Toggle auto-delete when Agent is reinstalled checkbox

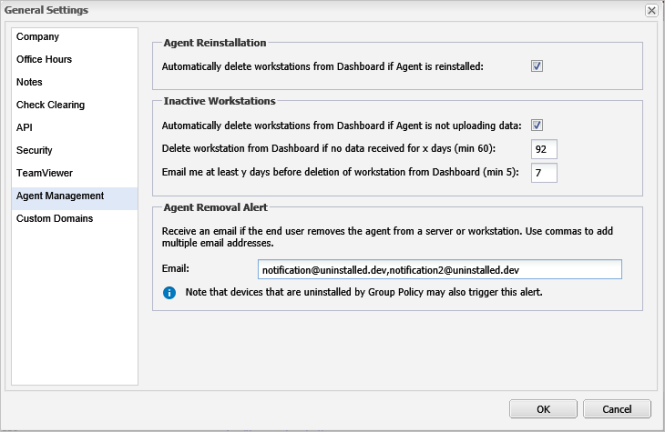[x=537, y=66]
